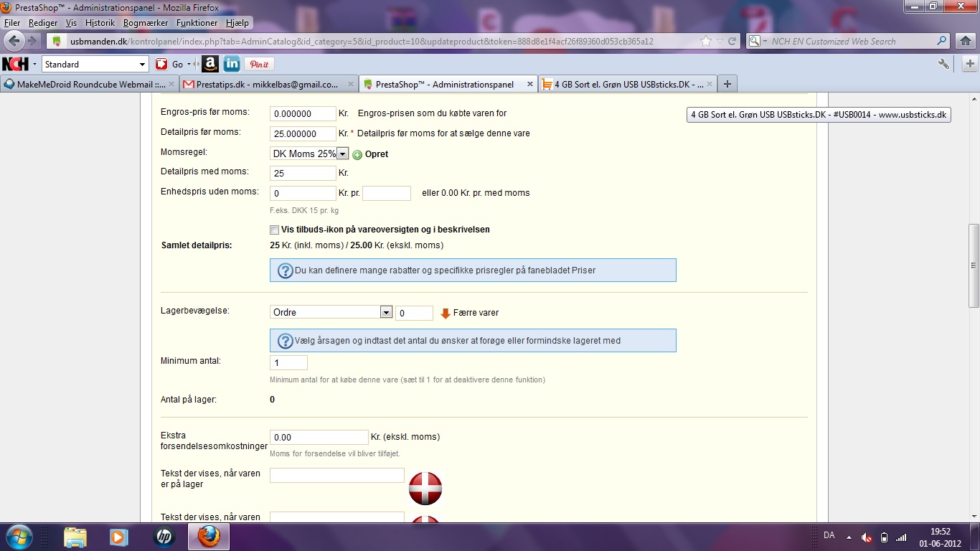Image resolution: width=980 pixels, height=551 pixels.
Task: Open the HP application on the taskbar
Action: point(164,537)
